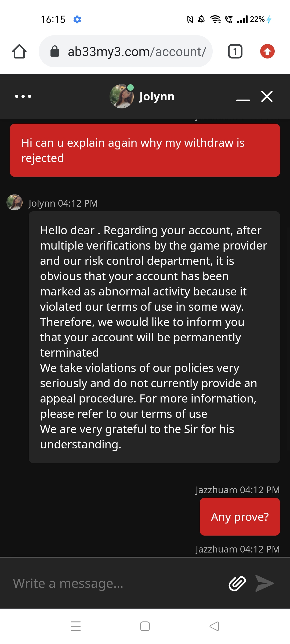Tap the Android recent apps navigation button
This screenshot has height=644, width=290.
tap(76, 626)
